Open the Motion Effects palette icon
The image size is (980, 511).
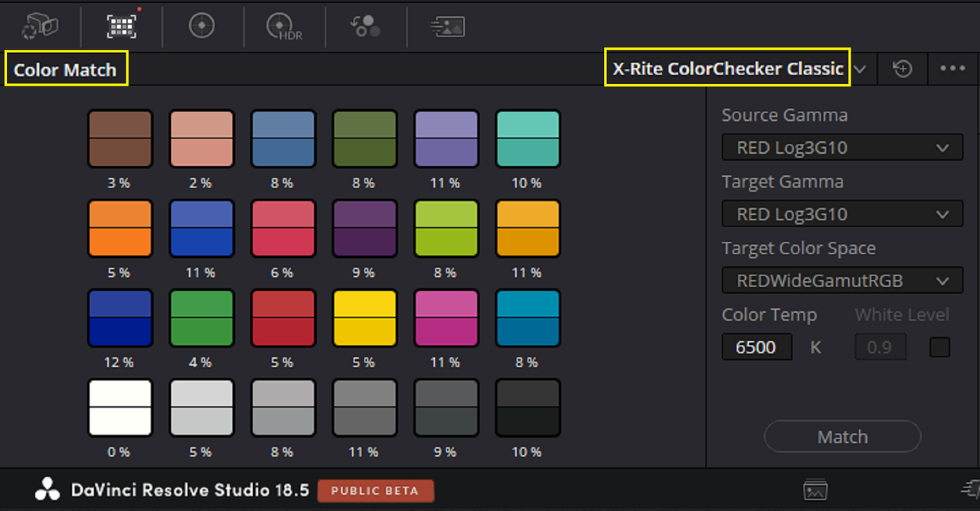point(447,26)
